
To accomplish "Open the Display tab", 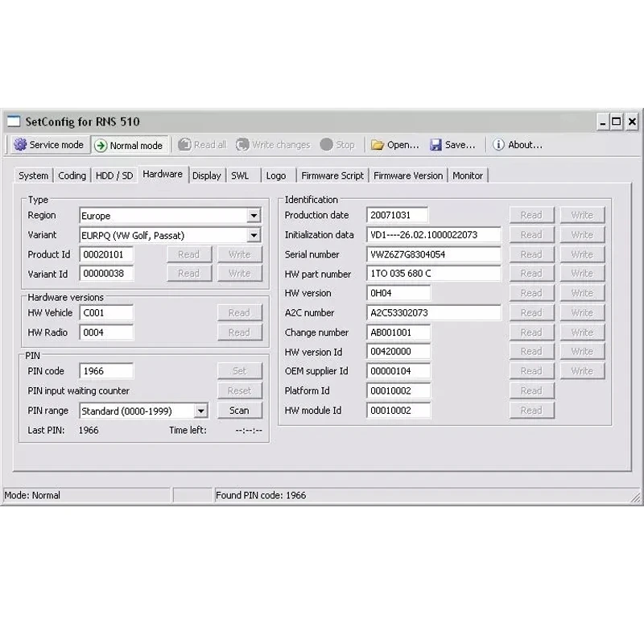I will 207,175.
